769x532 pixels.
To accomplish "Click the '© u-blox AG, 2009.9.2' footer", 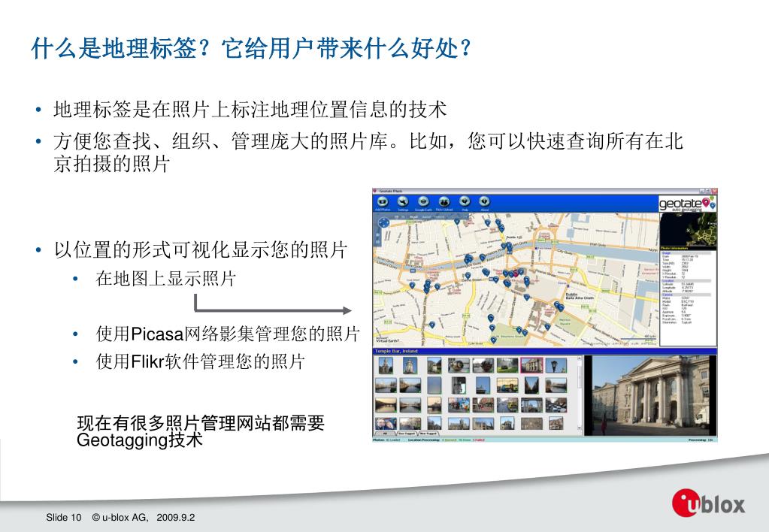I will pos(144,517).
